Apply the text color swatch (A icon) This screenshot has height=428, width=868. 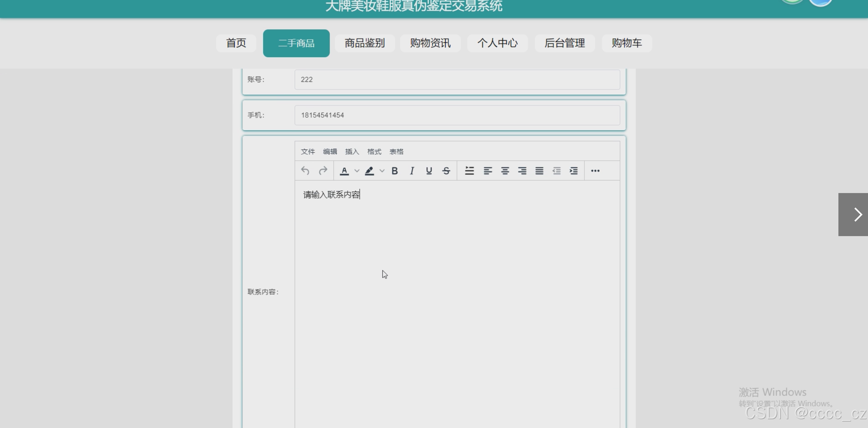344,171
